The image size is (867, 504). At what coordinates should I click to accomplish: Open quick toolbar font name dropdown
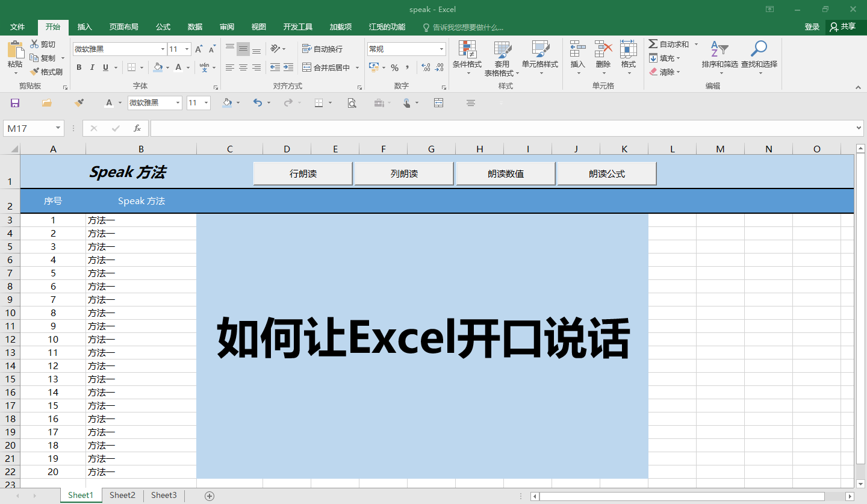tap(178, 103)
